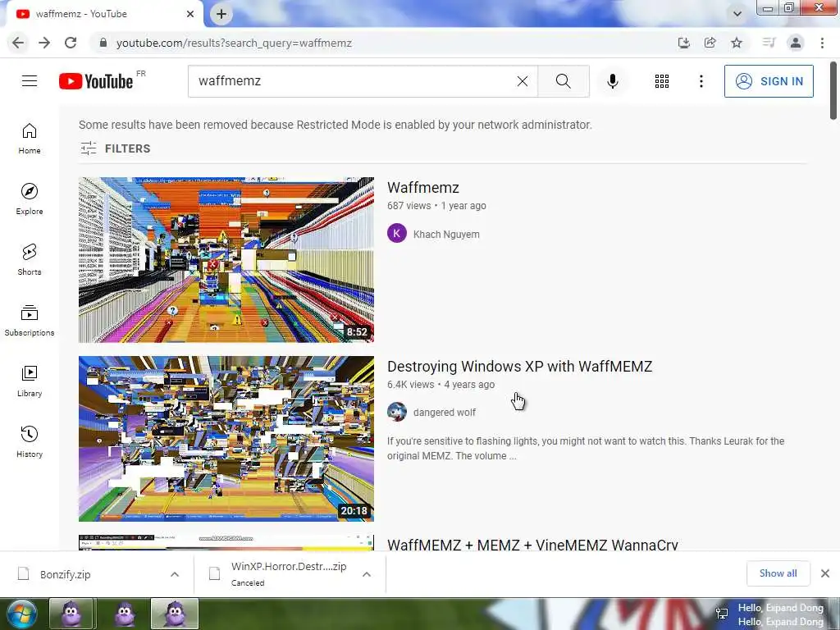This screenshot has width=840, height=630.
Task: Click the SIGN IN button
Action: pos(769,81)
